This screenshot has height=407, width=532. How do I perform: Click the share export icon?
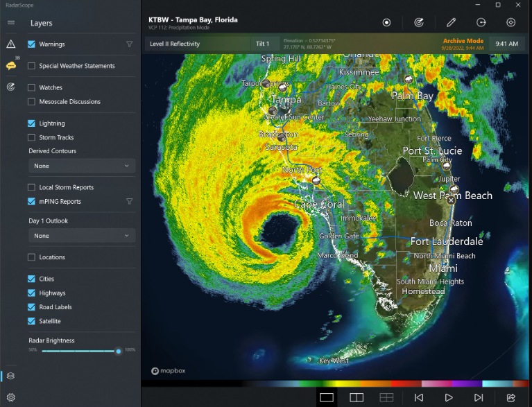pos(511,397)
